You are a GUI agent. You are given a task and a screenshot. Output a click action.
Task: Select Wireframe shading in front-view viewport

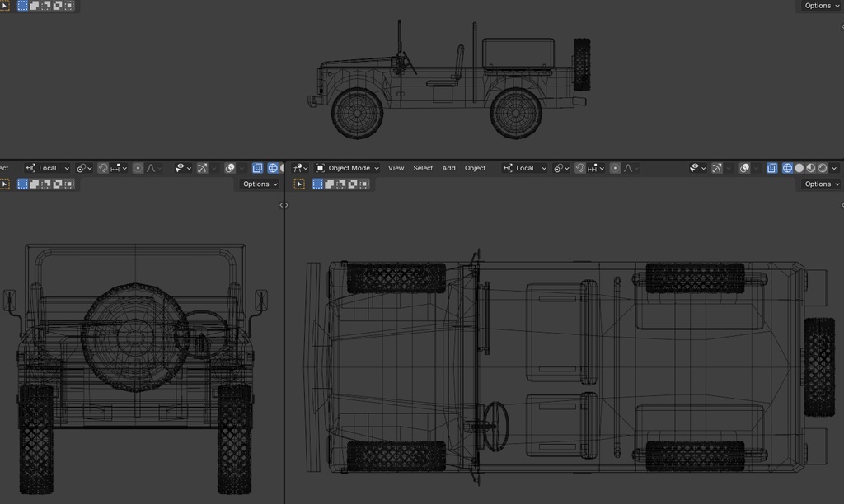273,168
